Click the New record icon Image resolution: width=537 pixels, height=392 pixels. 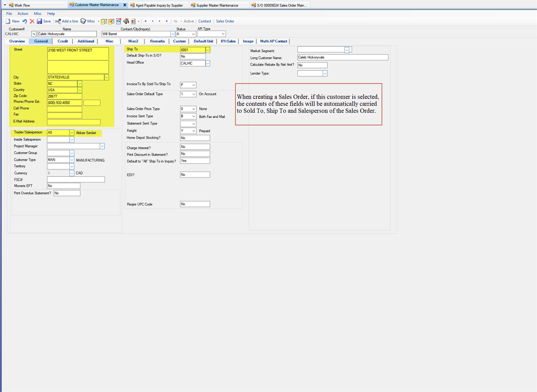click(8, 21)
